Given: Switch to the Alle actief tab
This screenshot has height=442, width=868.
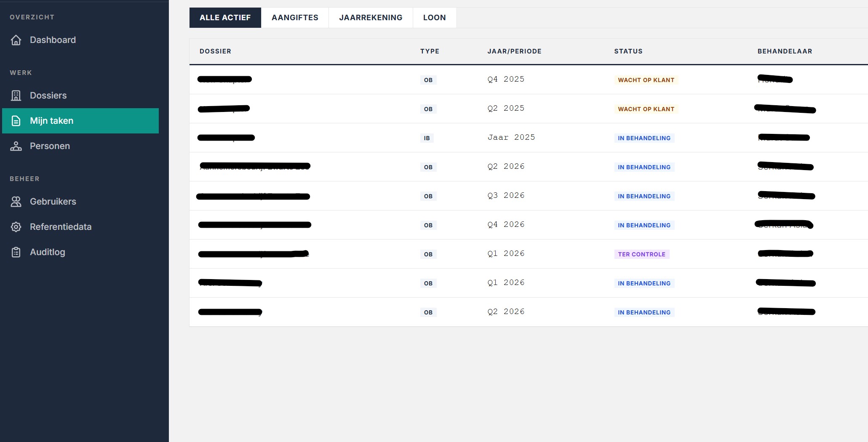Looking at the screenshot, I should coord(225,18).
